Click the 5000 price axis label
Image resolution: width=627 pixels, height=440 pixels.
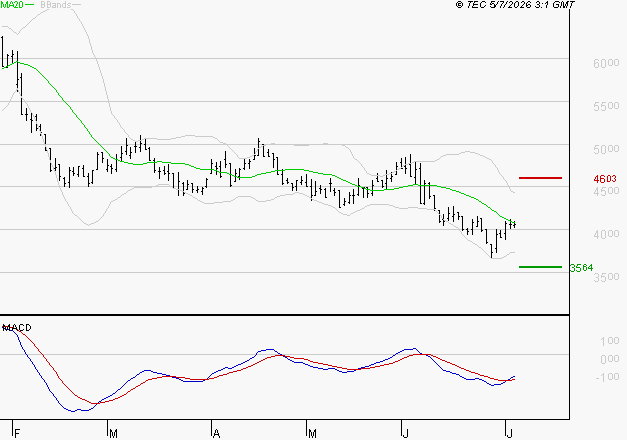click(x=606, y=149)
